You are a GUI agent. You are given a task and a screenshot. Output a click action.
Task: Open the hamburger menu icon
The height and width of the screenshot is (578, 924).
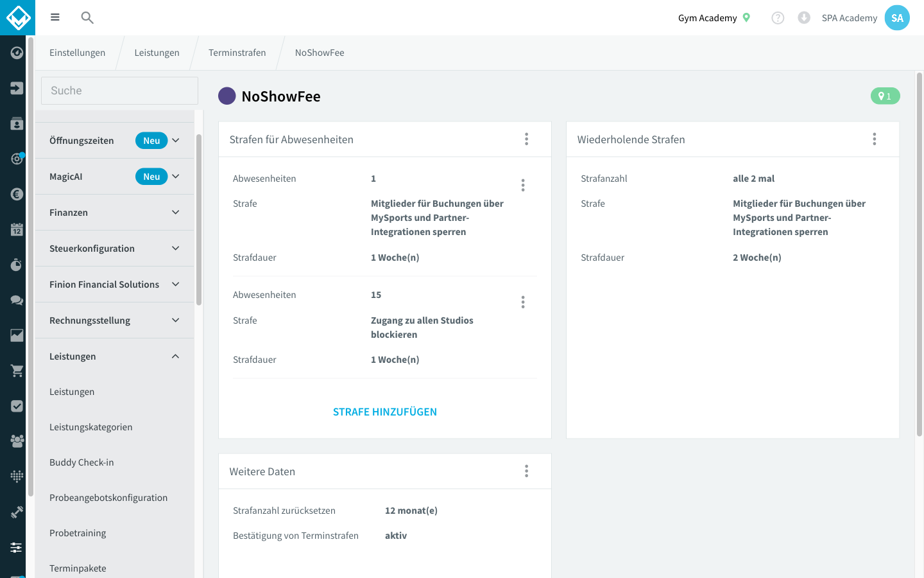click(55, 17)
